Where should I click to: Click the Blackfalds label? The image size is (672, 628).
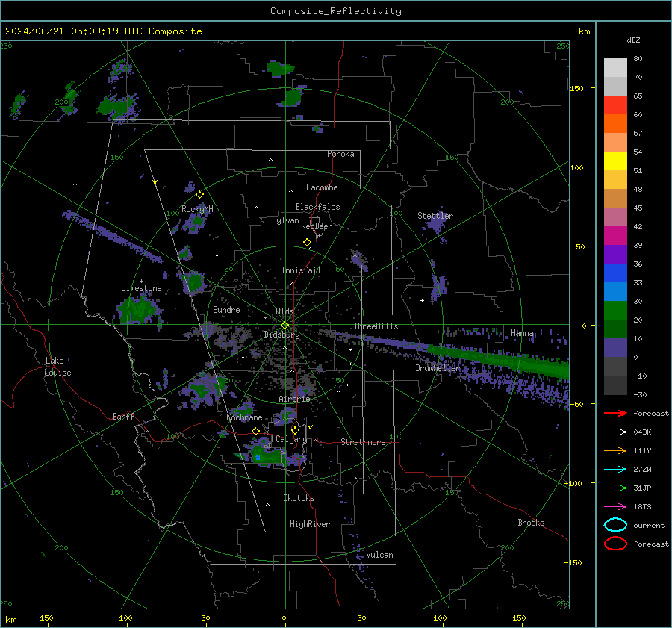[x=317, y=207]
